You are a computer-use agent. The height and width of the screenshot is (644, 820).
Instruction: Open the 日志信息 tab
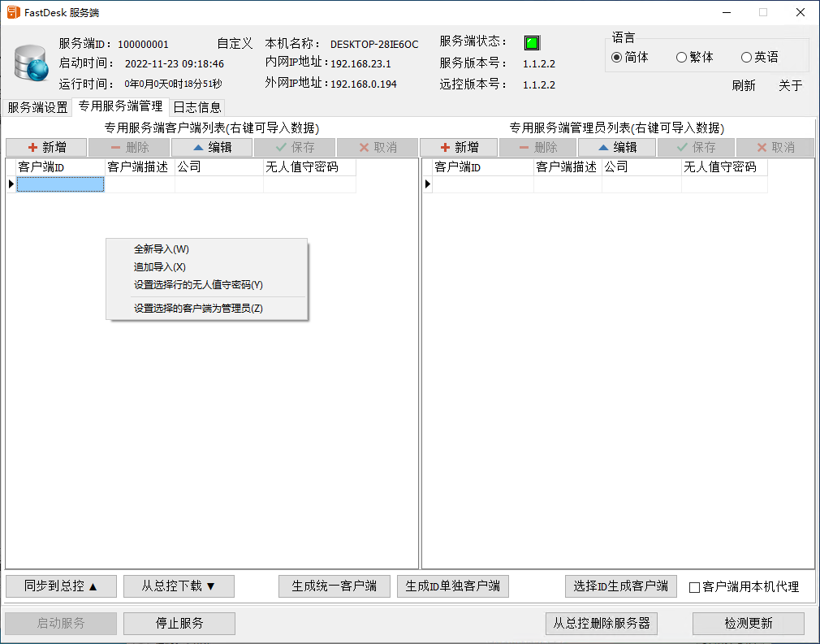tap(197, 107)
